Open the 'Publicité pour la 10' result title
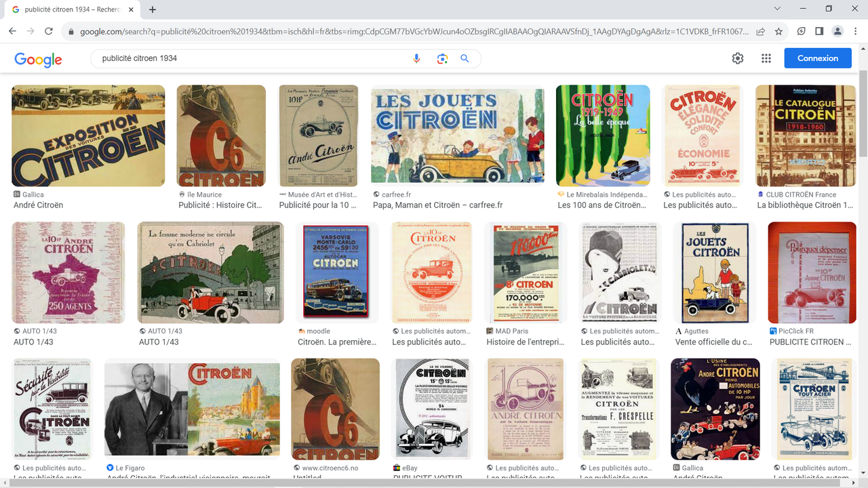 [x=317, y=205]
